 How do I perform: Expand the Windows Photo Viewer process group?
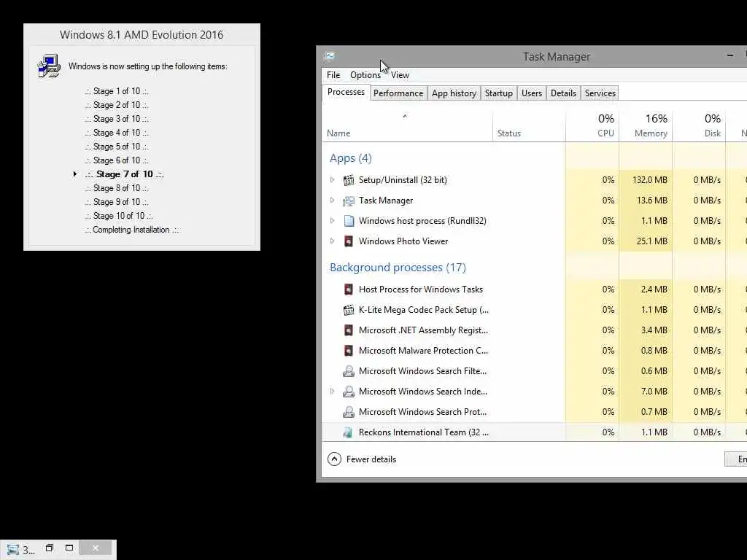pyautogui.click(x=332, y=241)
